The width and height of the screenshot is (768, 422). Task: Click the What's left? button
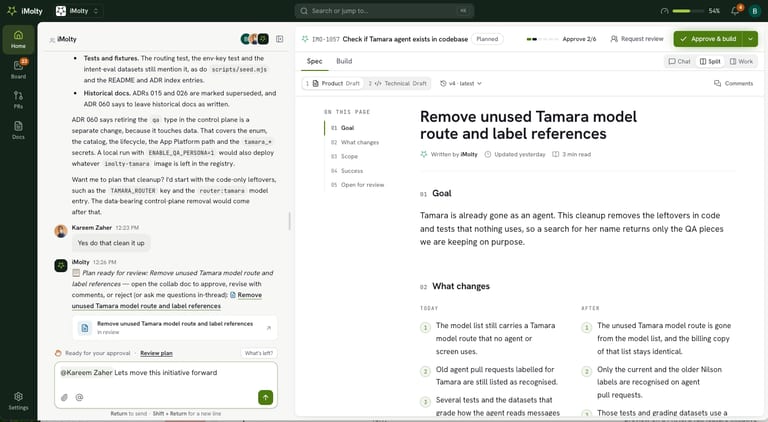[x=259, y=353]
